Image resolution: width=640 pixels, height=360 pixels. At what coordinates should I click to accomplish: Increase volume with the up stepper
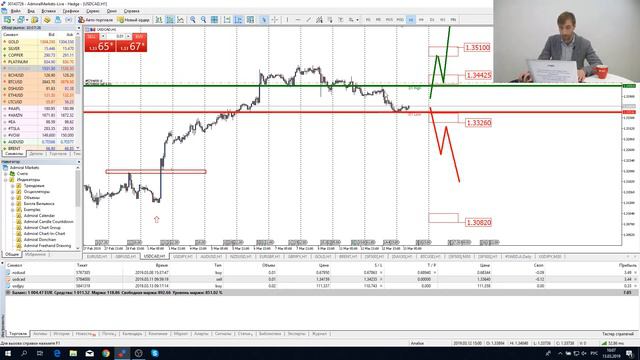coord(128,36)
